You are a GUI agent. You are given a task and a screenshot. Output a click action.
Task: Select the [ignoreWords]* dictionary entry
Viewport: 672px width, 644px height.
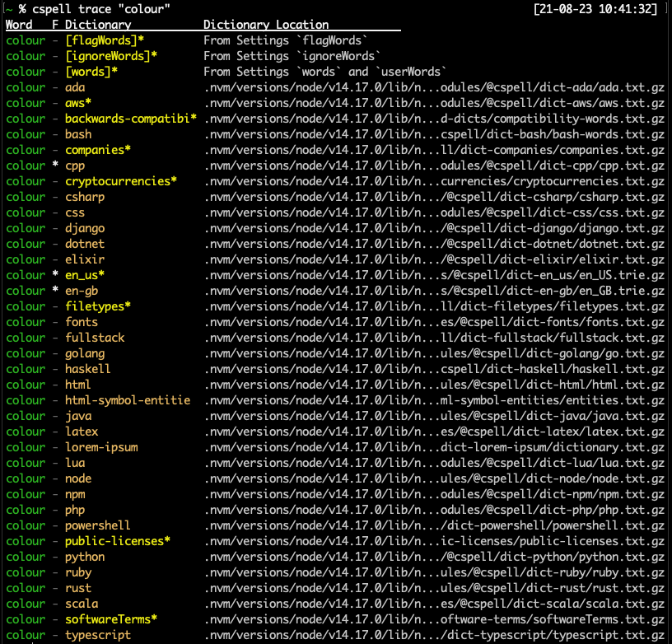pyautogui.click(x=111, y=56)
